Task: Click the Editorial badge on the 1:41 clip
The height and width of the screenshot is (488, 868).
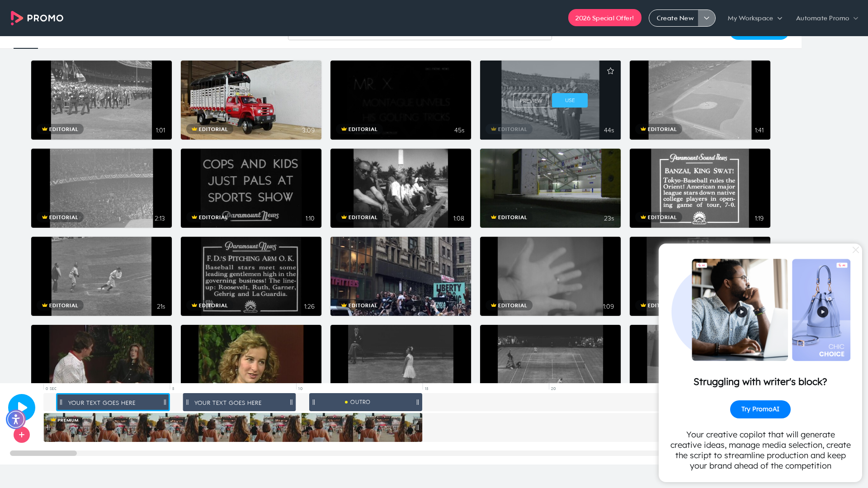Action: (659, 129)
